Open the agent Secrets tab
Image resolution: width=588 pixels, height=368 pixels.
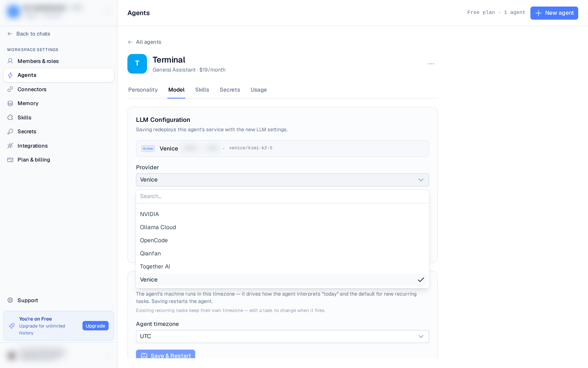click(230, 90)
